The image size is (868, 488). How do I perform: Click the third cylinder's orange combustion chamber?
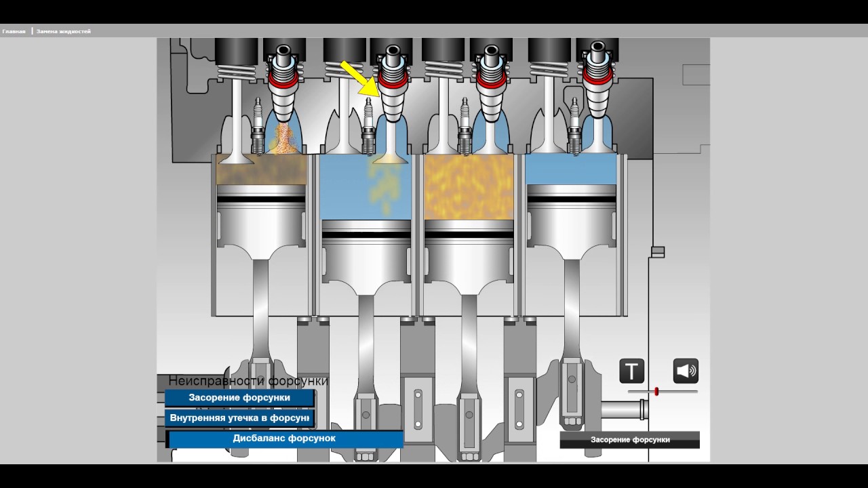(x=469, y=186)
